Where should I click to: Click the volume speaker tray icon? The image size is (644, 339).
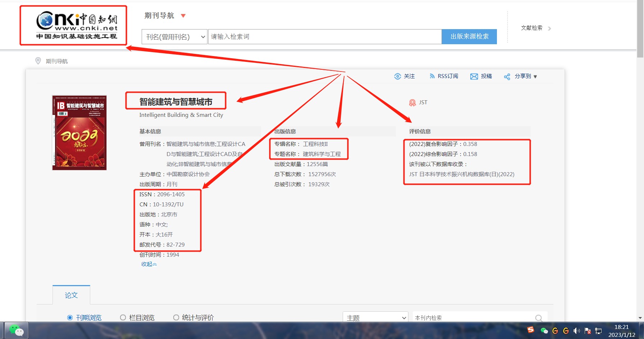577,331
